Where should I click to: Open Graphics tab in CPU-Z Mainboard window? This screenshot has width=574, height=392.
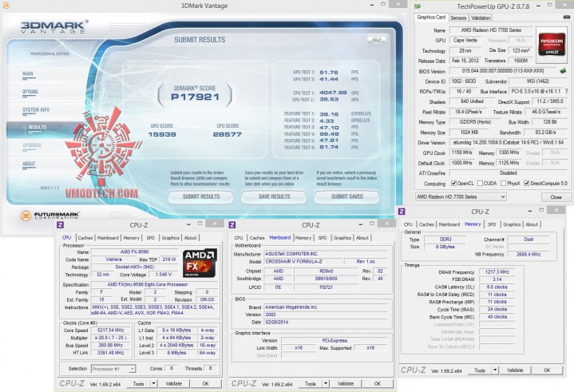[x=342, y=238]
